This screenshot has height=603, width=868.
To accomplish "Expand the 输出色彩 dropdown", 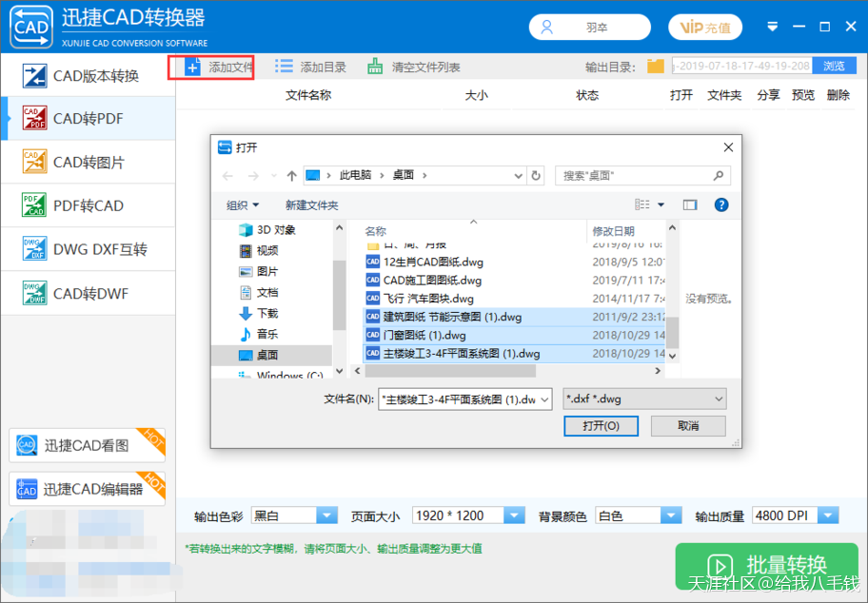I will [x=326, y=515].
